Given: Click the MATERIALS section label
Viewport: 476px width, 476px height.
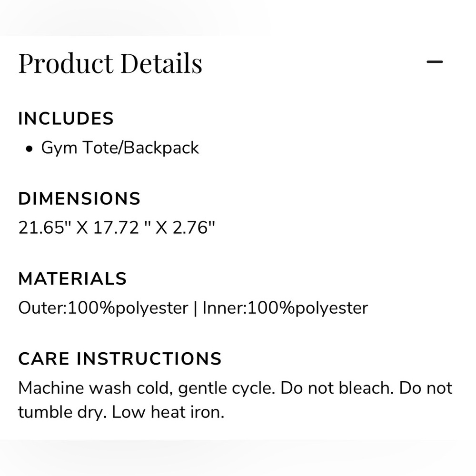Looking at the screenshot, I should [72, 278].
